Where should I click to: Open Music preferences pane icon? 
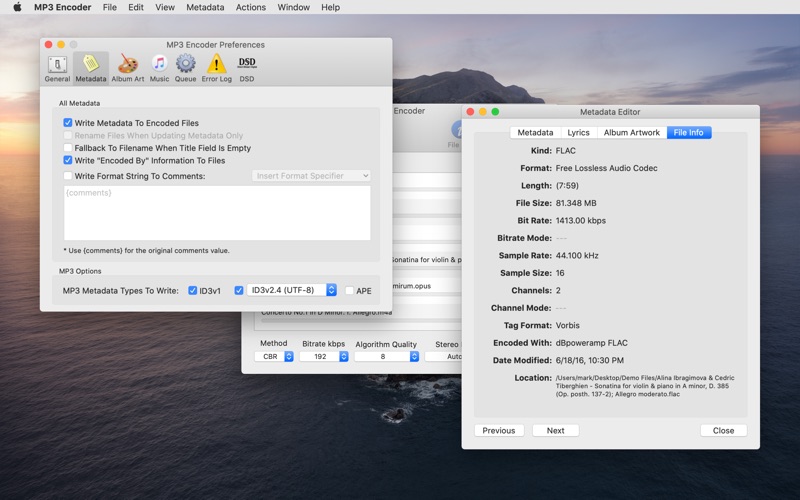[x=159, y=68]
